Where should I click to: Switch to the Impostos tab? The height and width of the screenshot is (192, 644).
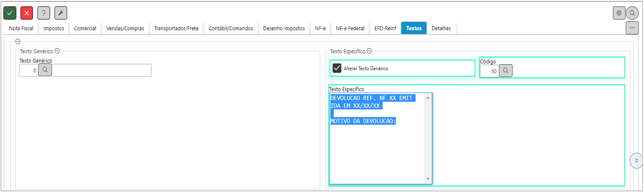pyautogui.click(x=54, y=28)
